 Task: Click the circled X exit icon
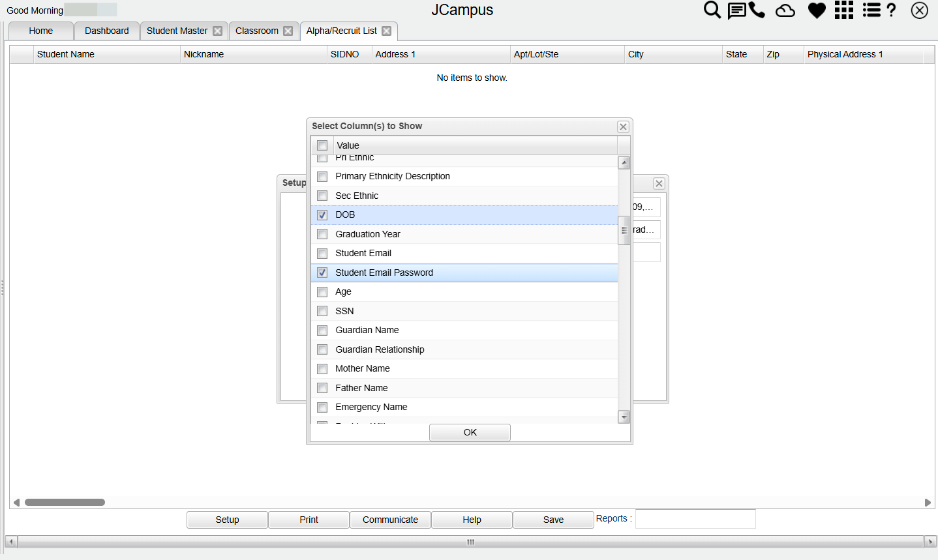coord(920,10)
